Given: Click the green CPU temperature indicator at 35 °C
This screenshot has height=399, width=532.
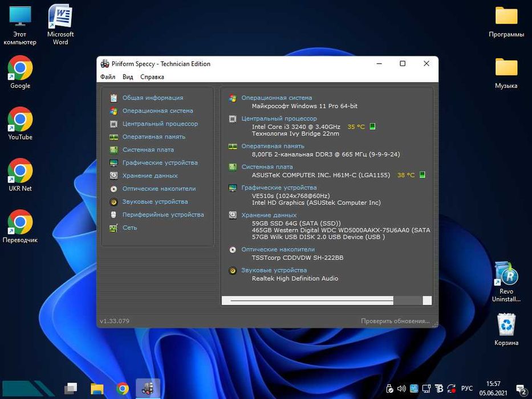Looking at the screenshot, I should tap(372, 127).
